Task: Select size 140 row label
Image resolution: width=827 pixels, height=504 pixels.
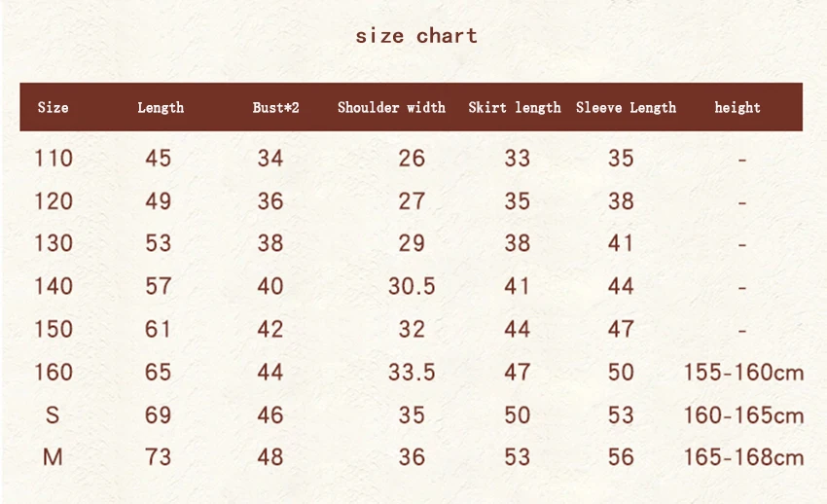Action: coord(54,286)
